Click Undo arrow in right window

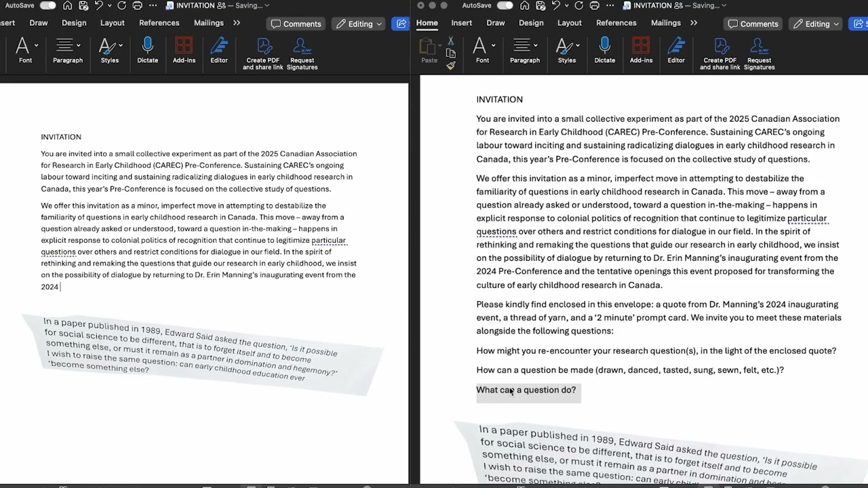pos(556,5)
